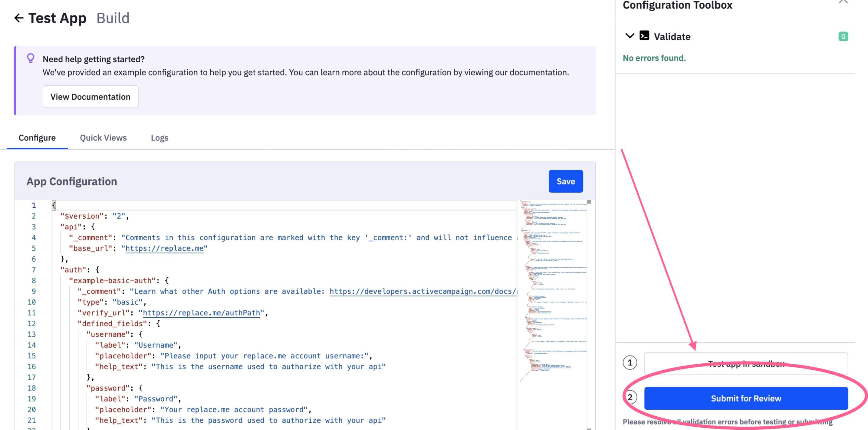This screenshot has width=868, height=430.
Task: Click the green zero error count badge
Action: point(843,36)
